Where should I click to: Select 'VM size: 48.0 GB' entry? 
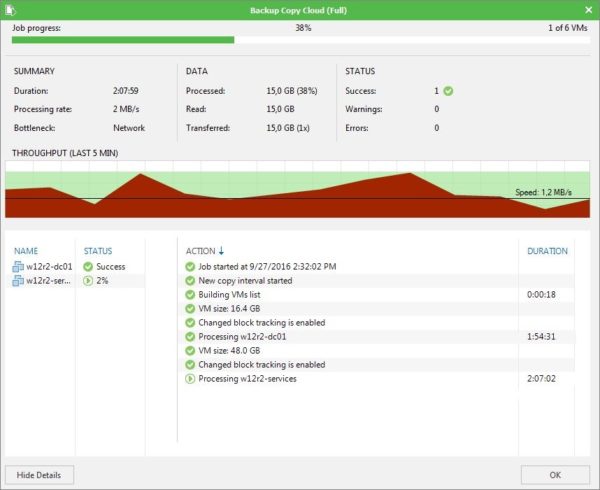(377, 351)
